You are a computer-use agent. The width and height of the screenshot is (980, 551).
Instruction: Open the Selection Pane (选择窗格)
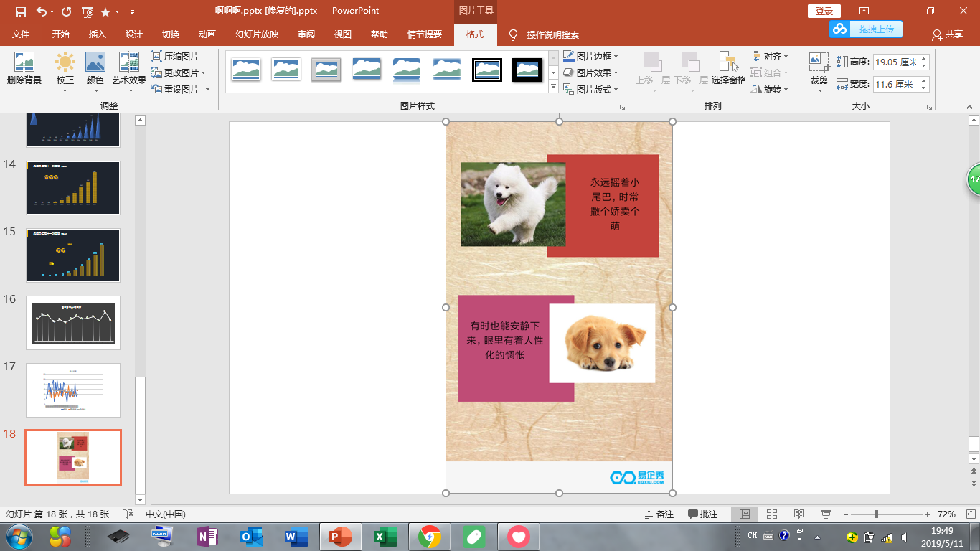(728, 69)
